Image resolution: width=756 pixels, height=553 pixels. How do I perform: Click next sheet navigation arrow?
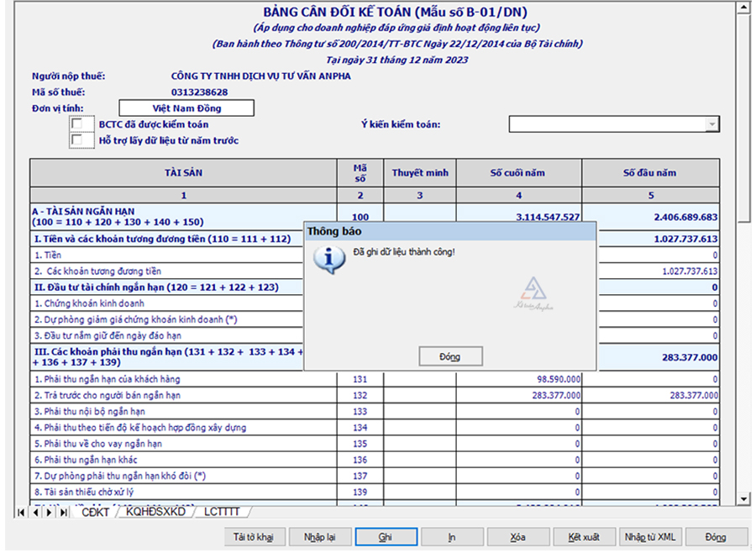pos(50,512)
